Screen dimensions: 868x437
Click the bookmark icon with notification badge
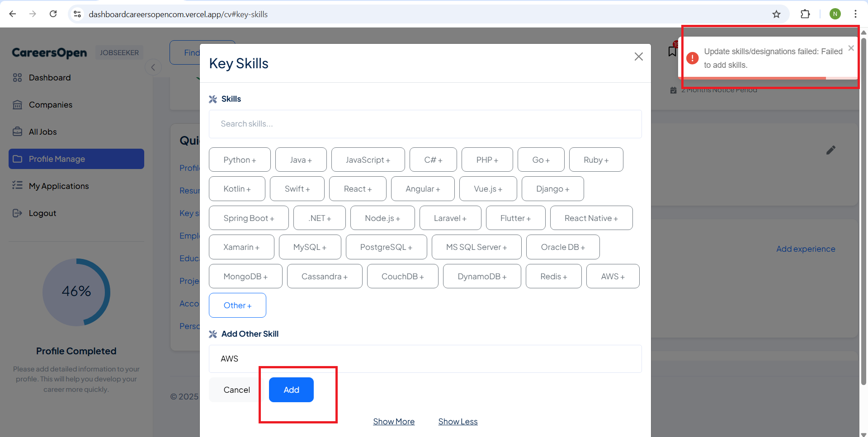pos(672,51)
